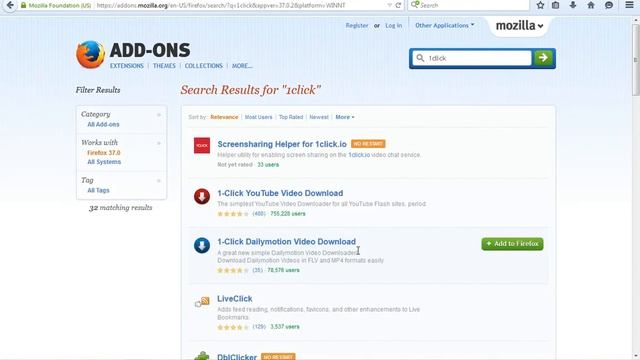Click the 1click.io link in description

359,155
